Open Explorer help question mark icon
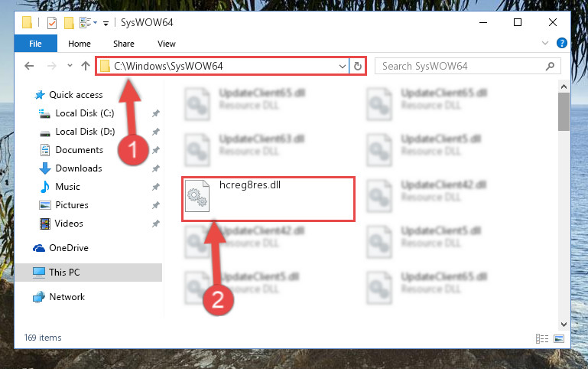Viewport: 588px width, 369px height. [x=561, y=43]
